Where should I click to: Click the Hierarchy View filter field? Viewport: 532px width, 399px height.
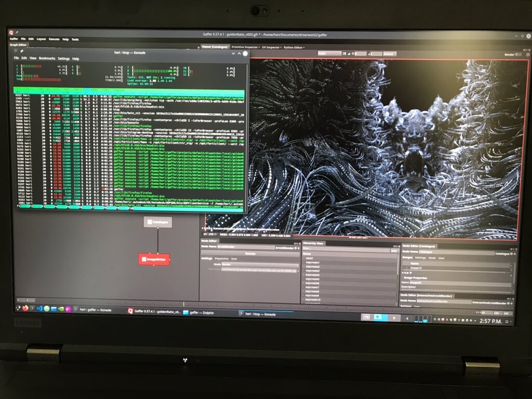346,249
